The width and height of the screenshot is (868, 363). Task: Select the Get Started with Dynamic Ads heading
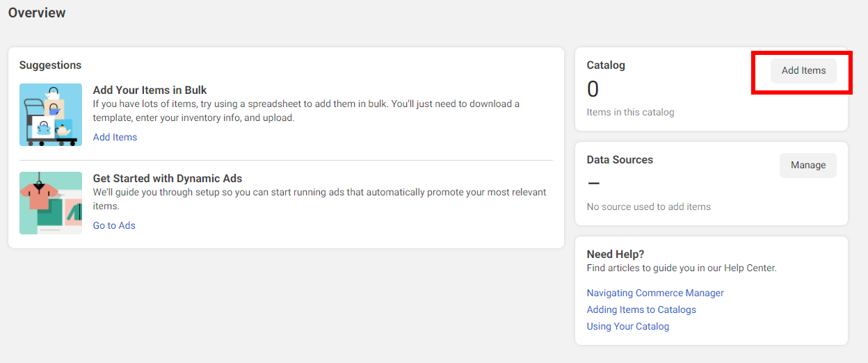(168, 178)
